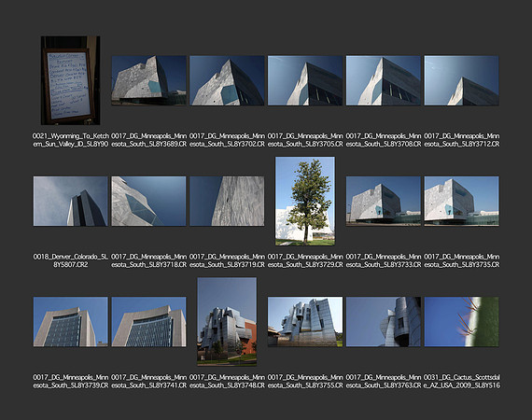Select the tree photo thumbnail 5L8Y3729
532x420 pixels.
pyautogui.click(x=305, y=202)
